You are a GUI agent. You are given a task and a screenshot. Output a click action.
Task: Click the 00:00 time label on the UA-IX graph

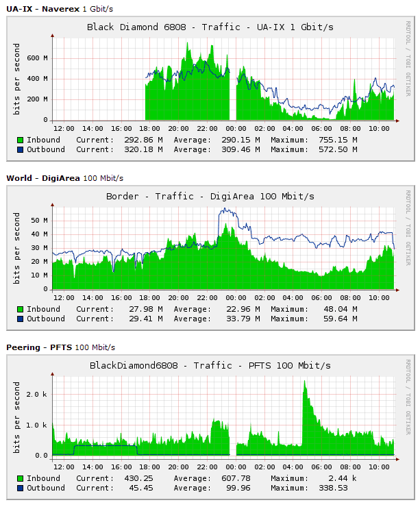coord(236,127)
